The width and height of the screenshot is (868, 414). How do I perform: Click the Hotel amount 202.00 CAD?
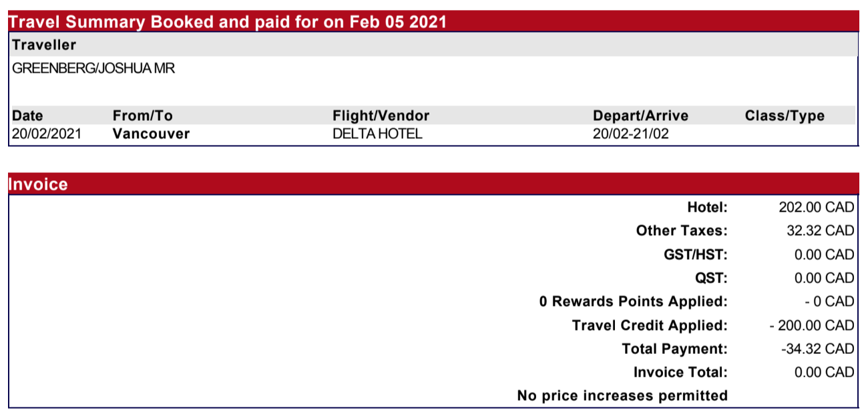(816, 208)
